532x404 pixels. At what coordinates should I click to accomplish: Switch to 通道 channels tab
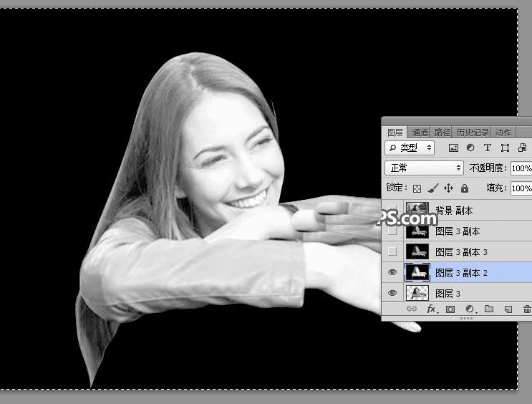[x=420, y=133]
